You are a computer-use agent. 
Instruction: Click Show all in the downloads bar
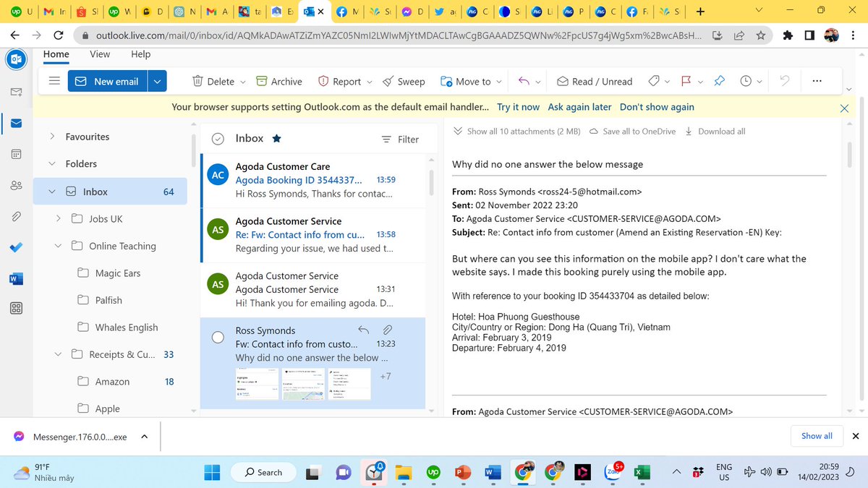click(x=817, y=436)
